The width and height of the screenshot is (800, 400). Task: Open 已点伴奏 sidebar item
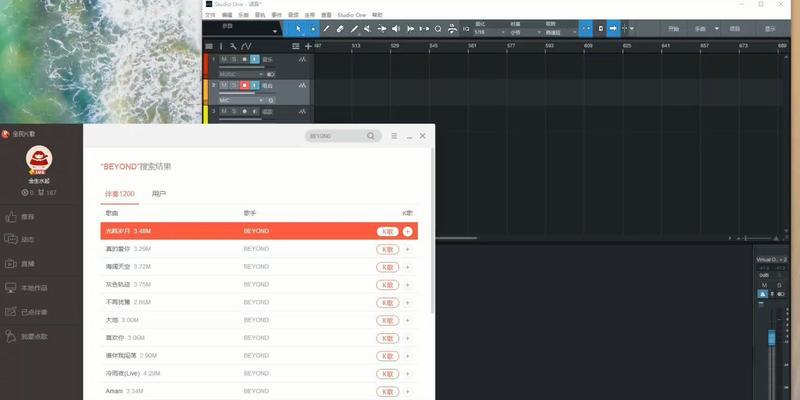[x=26, y=312]
